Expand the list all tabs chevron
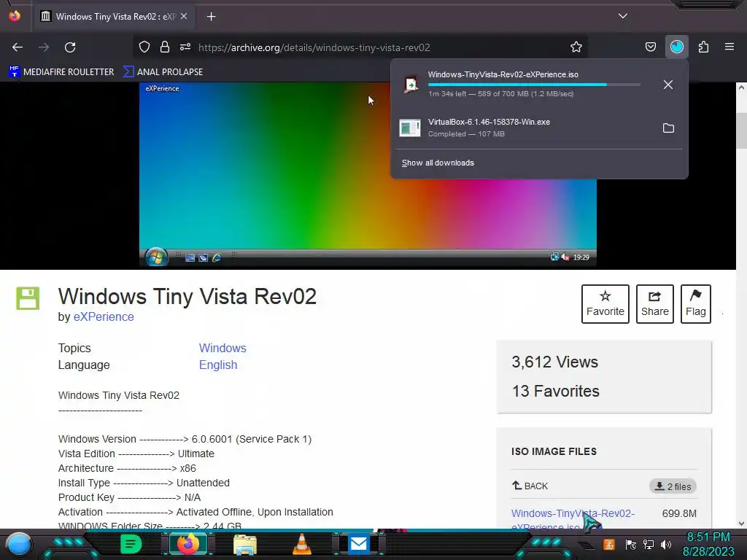 click(623, 16)
